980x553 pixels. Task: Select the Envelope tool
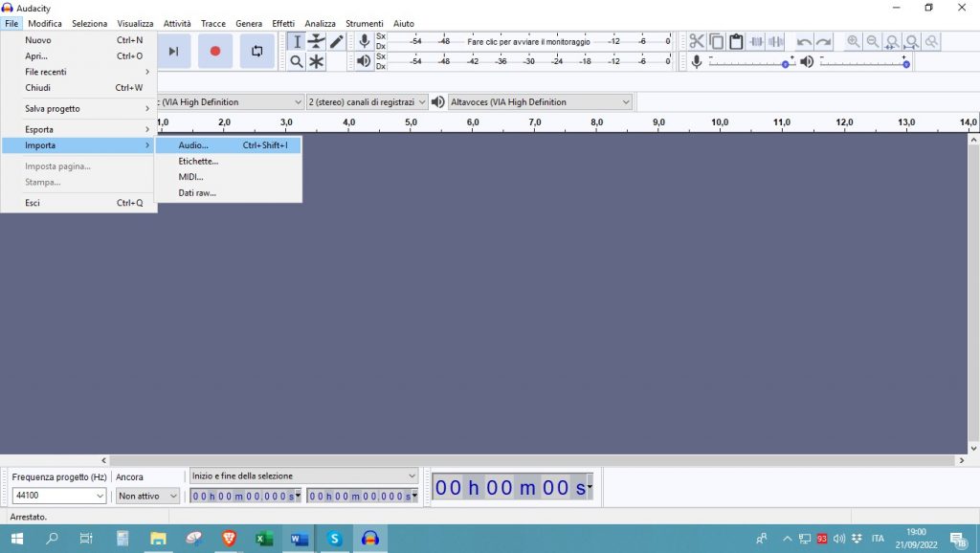pyautogui.click(x=316, y=41)
